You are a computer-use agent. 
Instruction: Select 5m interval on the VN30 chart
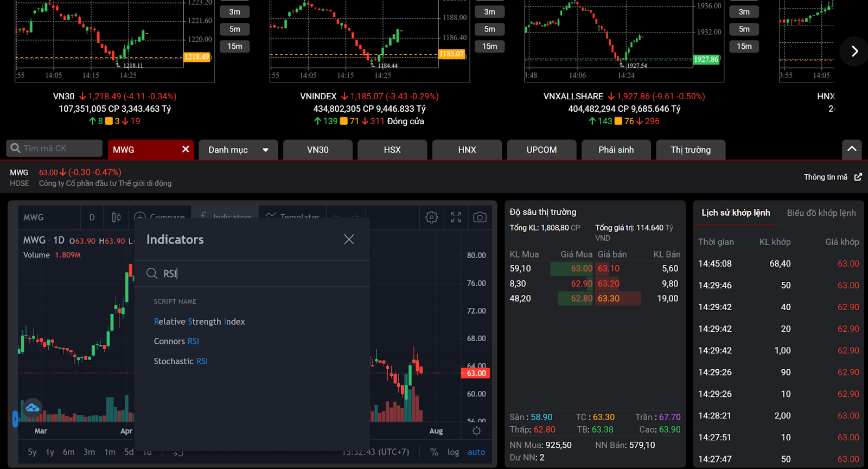[x=234, y=29]
